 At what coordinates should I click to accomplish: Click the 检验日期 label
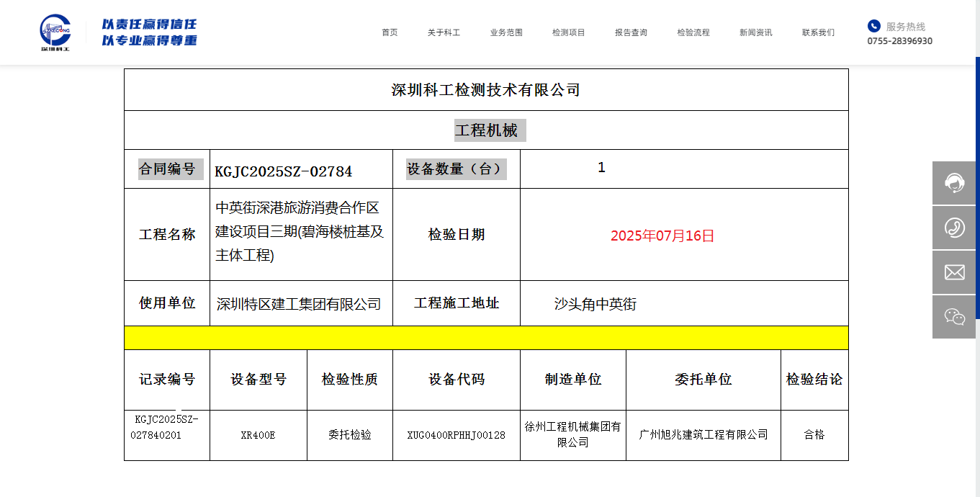click(x=457, y=235)
